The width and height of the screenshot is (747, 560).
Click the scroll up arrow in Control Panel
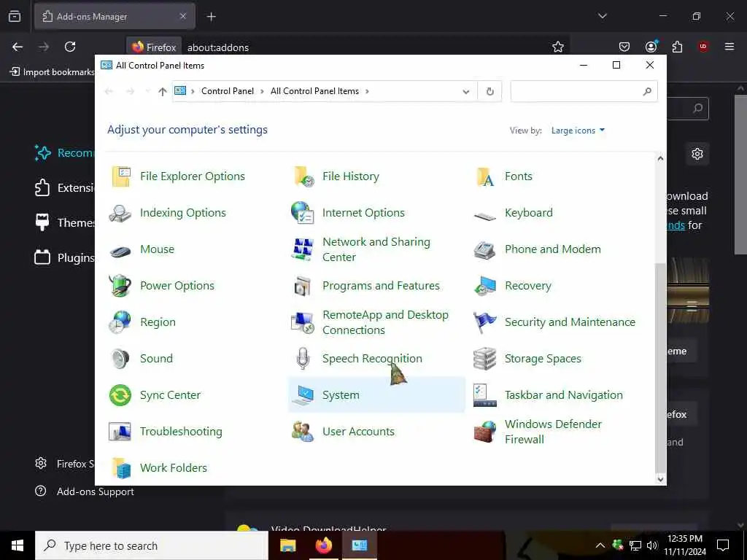pos(660,158)
